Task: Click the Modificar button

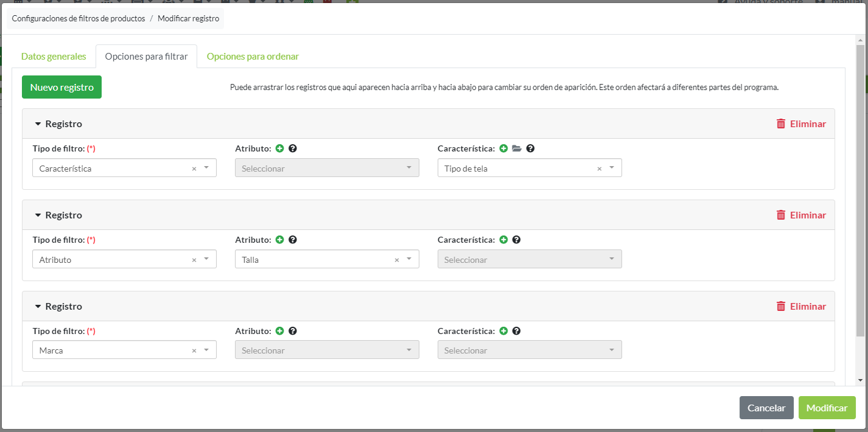Action: [827, 408]
